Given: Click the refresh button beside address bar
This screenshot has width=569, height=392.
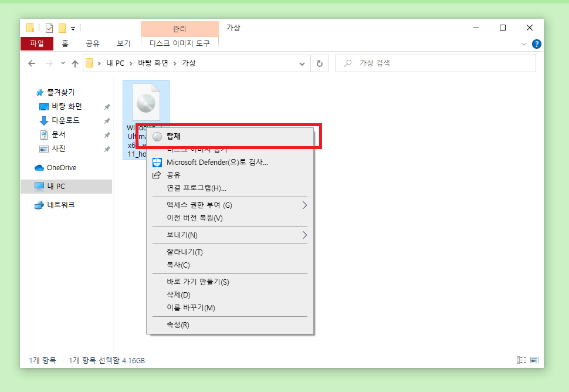Looking at the screenshot, I should coord(319,63).
